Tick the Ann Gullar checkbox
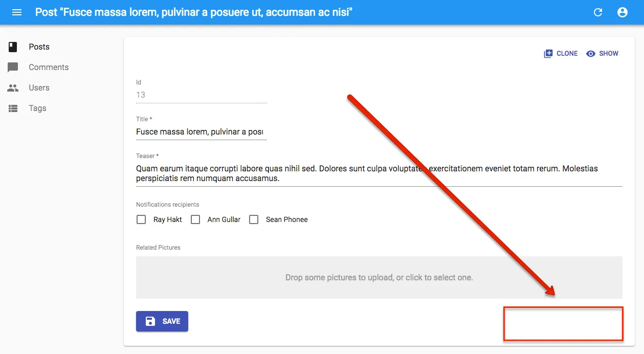The image size is (644, 354). (x=195, y=219)
